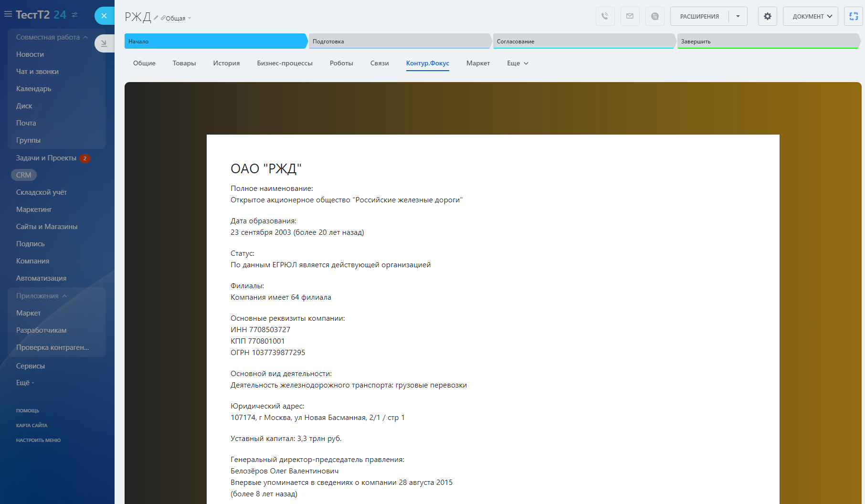Click the ТестТ2 24 portal logo

[x=41, y=15]
